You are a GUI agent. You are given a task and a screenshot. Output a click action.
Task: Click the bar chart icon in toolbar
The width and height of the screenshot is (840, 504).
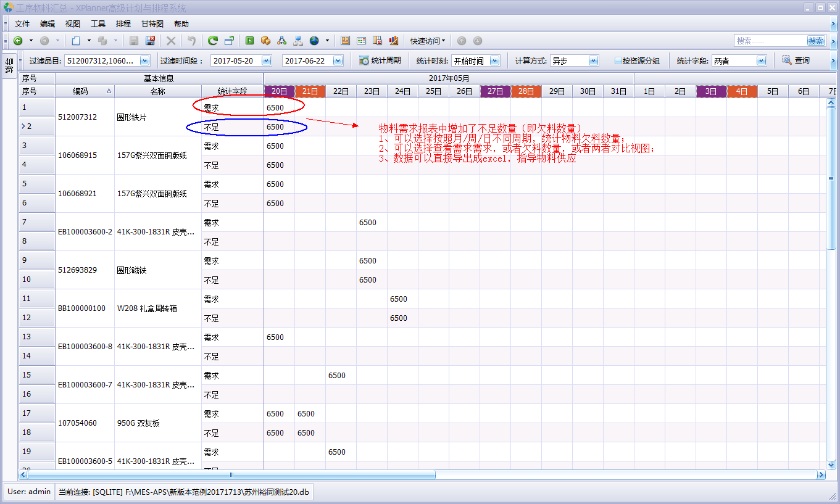393,41
